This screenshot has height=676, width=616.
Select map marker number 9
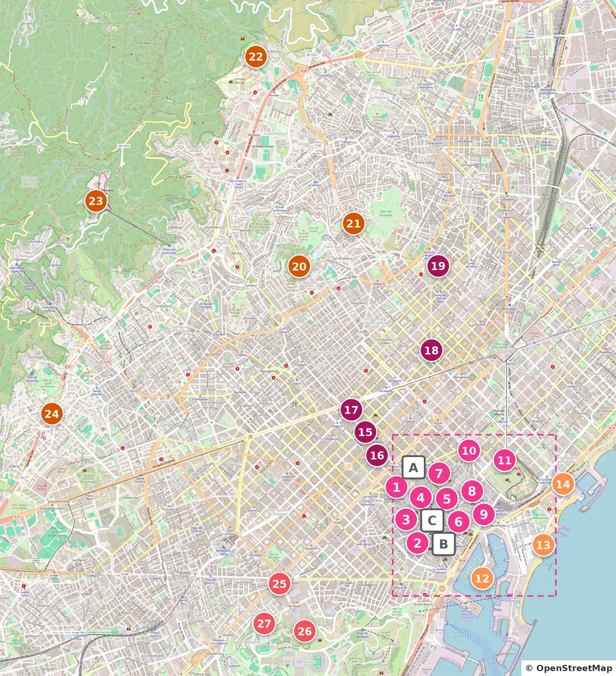[484, 514]
